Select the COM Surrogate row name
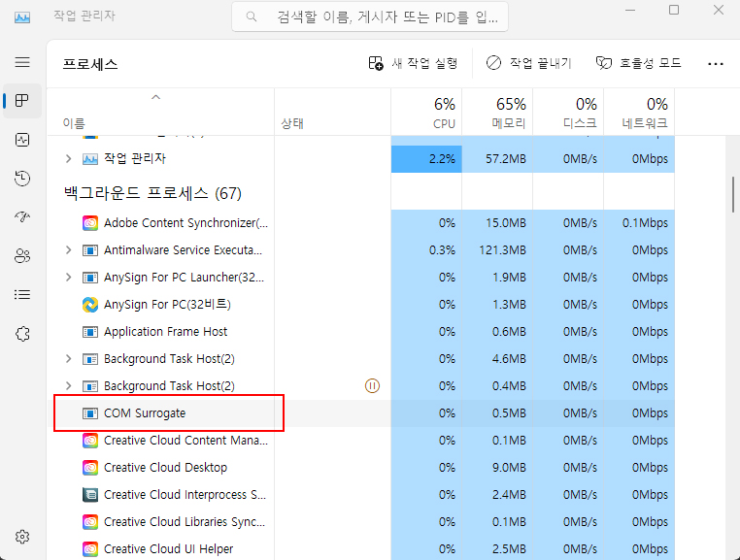Screen dimensions: 740x560 (x=145, y=413)
